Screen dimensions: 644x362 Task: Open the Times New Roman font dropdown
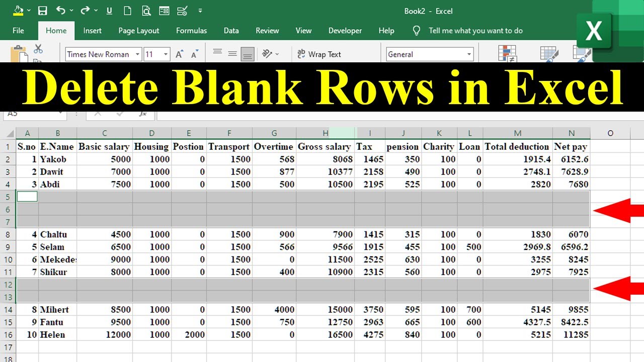pos(137,54)
